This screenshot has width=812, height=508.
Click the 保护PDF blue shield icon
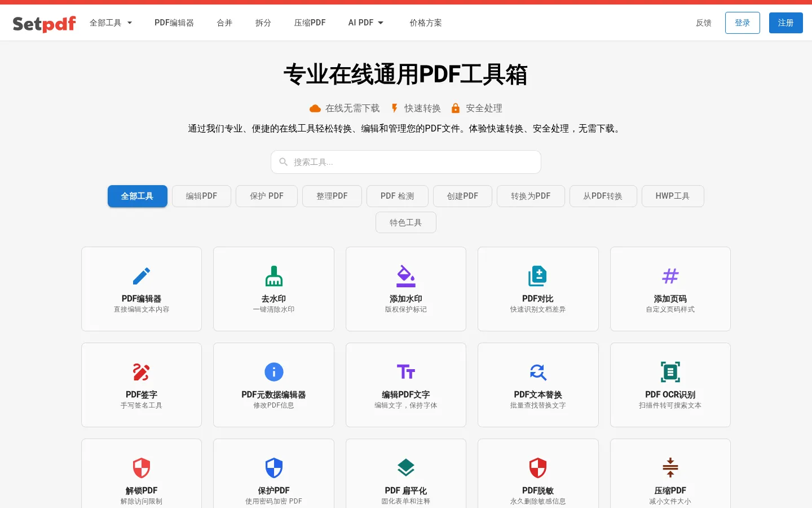[273, 468]
